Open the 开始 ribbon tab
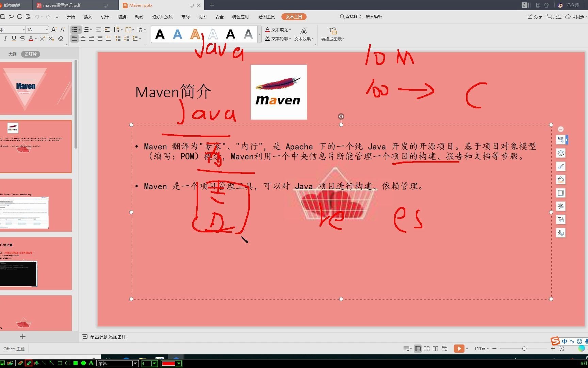 [71, 17]
